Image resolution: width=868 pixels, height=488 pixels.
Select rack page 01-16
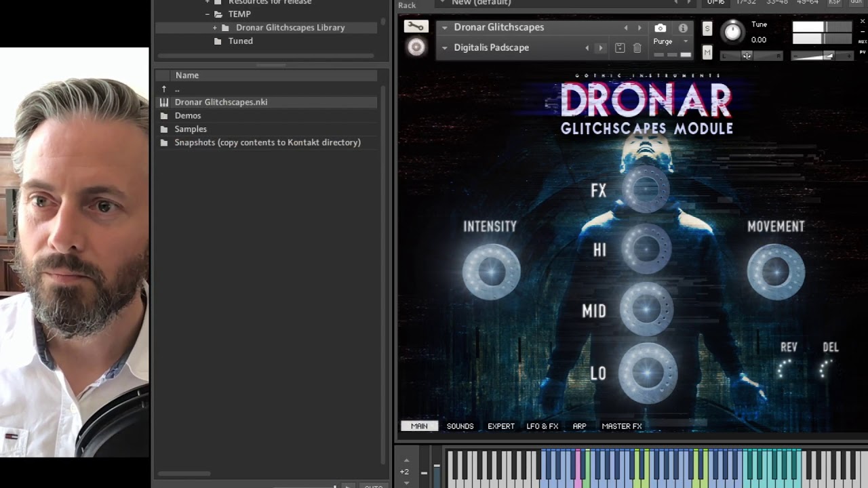[715, 3]
